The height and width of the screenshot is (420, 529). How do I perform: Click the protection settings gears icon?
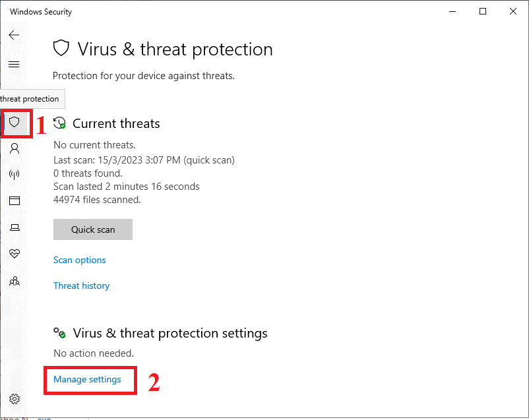[59, 332]
